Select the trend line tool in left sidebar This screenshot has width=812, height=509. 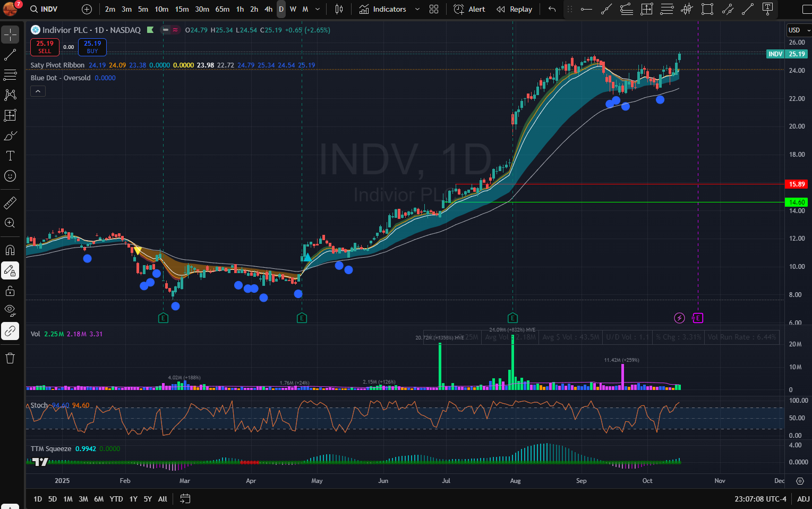(10, 55)
